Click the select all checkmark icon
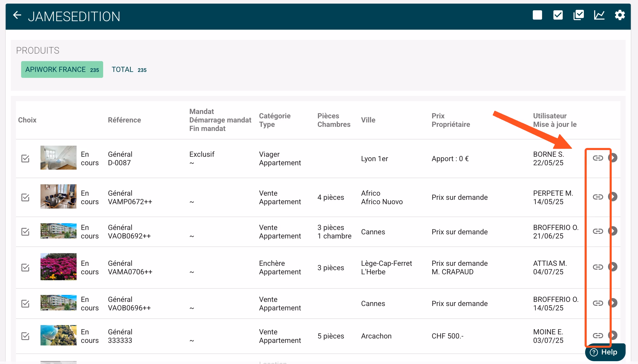Viewport: 638px width, 364px height. (558, 15)
